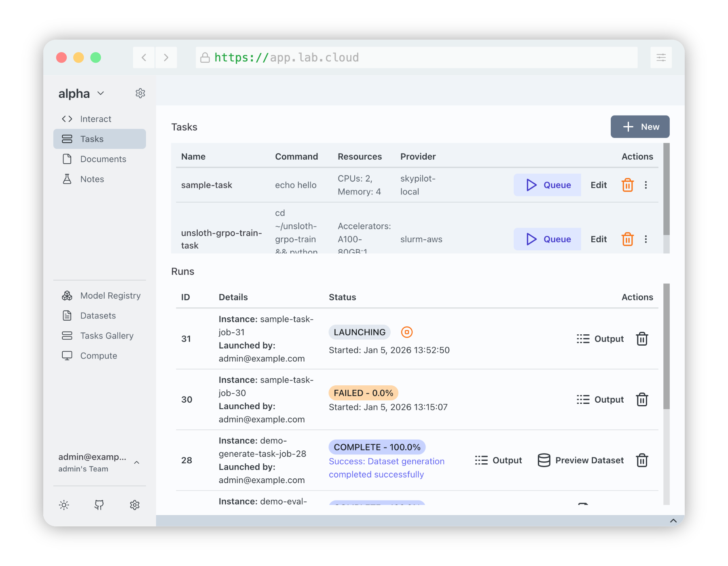Open more options for sample-task
This screenshot has height=566, width=728.
(646, 185)
